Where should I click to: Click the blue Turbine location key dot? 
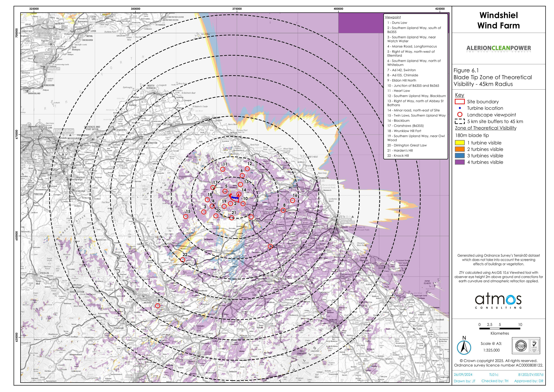(x=460, y=108)
